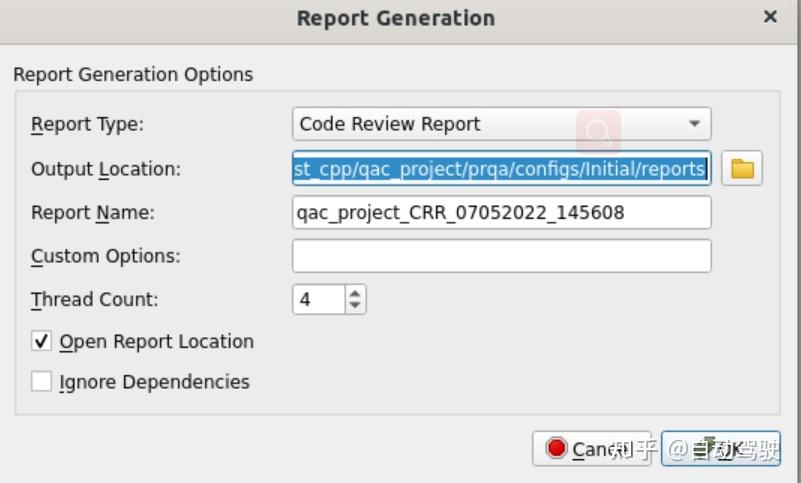801x483 pixels.
Task: Click the Open Report Location label text
Action: click(156, 342)
